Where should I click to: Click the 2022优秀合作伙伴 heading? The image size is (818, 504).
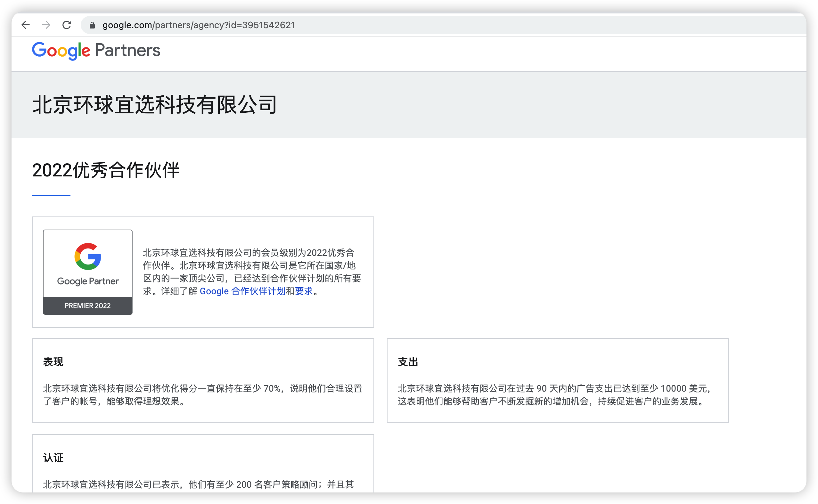click(x=106, y=170)
